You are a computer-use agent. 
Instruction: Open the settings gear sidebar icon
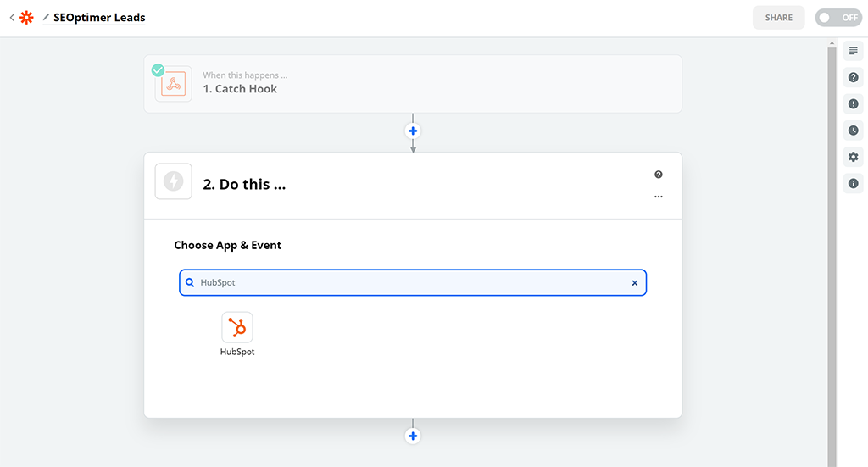pos(853,157)
